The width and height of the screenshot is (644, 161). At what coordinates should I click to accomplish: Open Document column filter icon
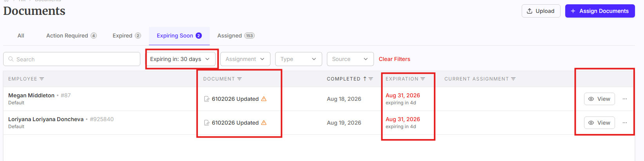click(239, 79)
